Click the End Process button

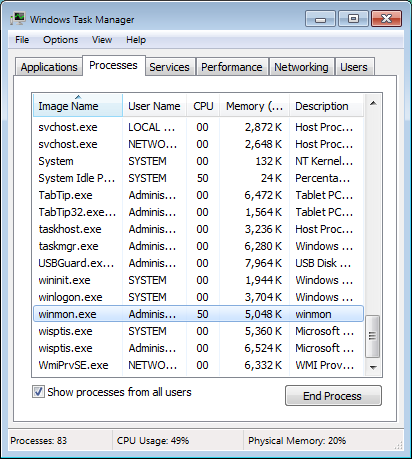click(x=333, y=396)
